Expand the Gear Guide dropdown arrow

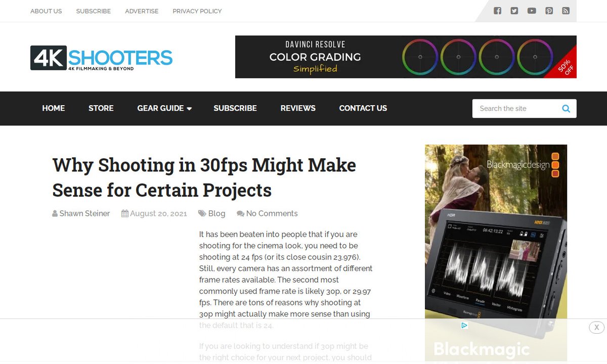point(189,109)
